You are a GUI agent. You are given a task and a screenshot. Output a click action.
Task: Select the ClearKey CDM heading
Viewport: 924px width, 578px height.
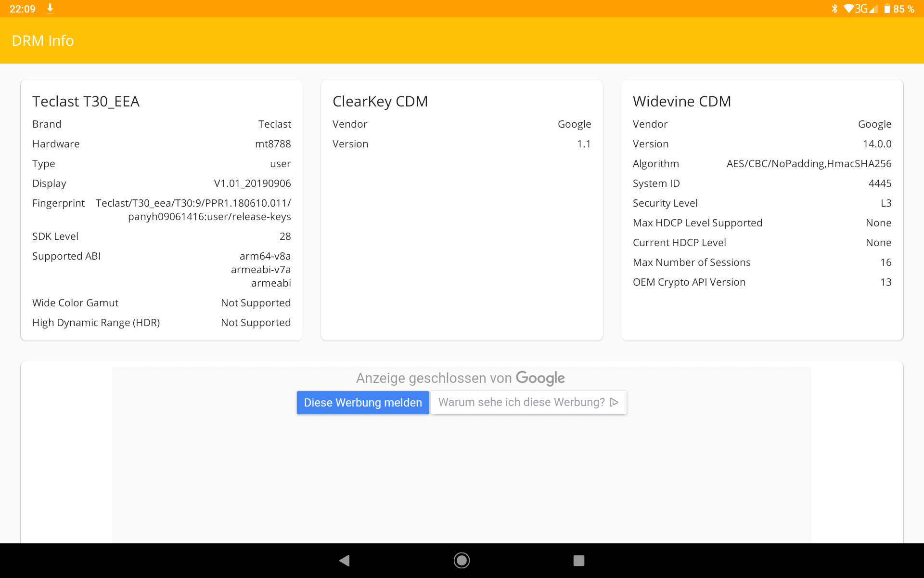(380, 102)
